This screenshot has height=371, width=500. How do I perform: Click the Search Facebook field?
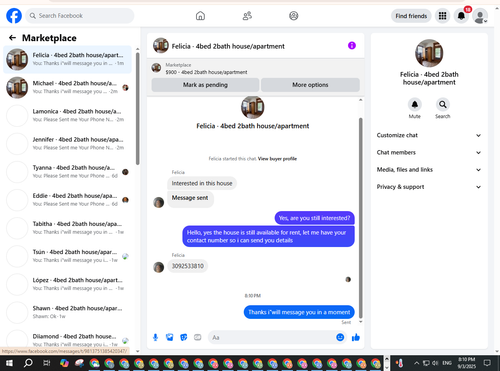tap(80, 16)
